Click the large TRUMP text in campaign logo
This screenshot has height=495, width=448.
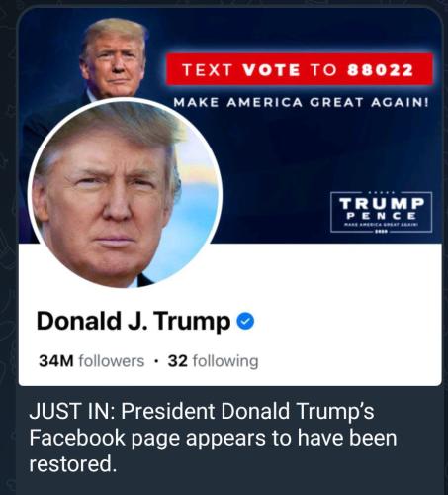tap(382, 204)
